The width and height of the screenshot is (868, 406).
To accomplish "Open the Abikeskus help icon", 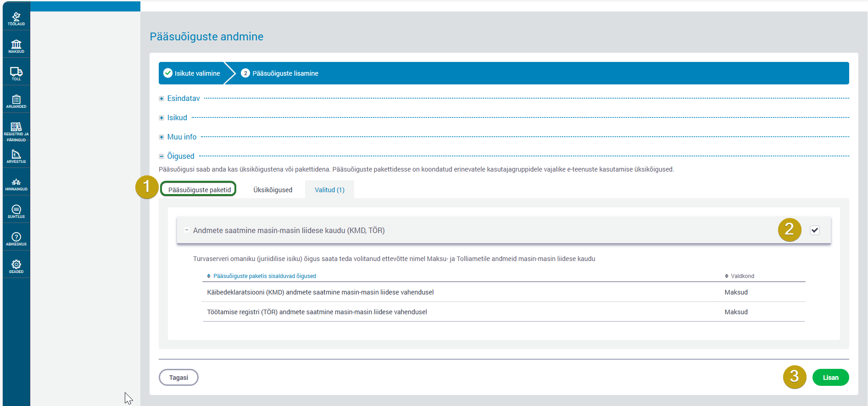I will (16, 239).
